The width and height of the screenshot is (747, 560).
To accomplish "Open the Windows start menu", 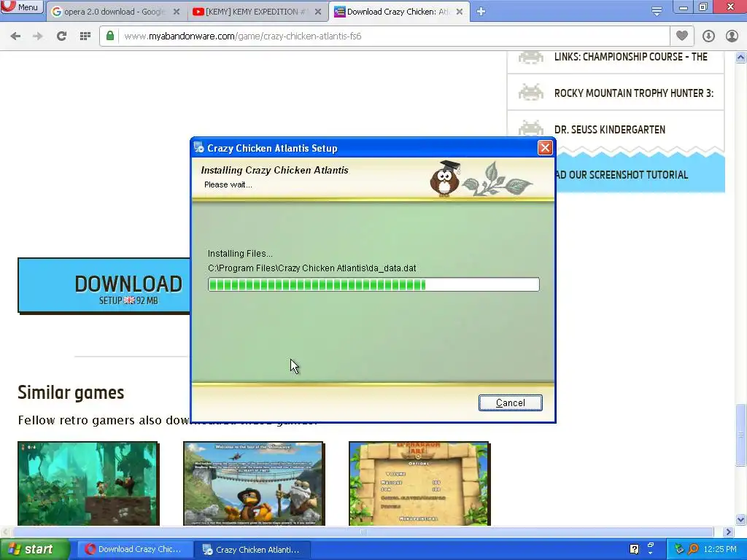I will (34, 549).
